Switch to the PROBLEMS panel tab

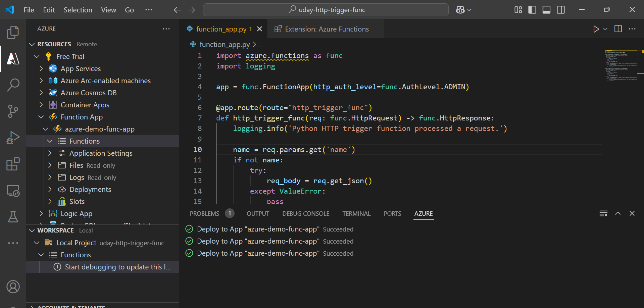[204, 214]
